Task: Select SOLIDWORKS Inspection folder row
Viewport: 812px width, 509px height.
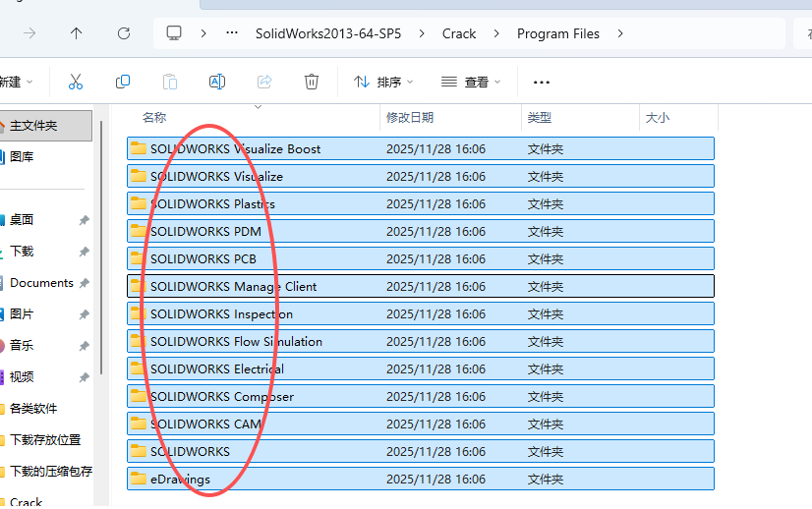Action: click(421, 313)
